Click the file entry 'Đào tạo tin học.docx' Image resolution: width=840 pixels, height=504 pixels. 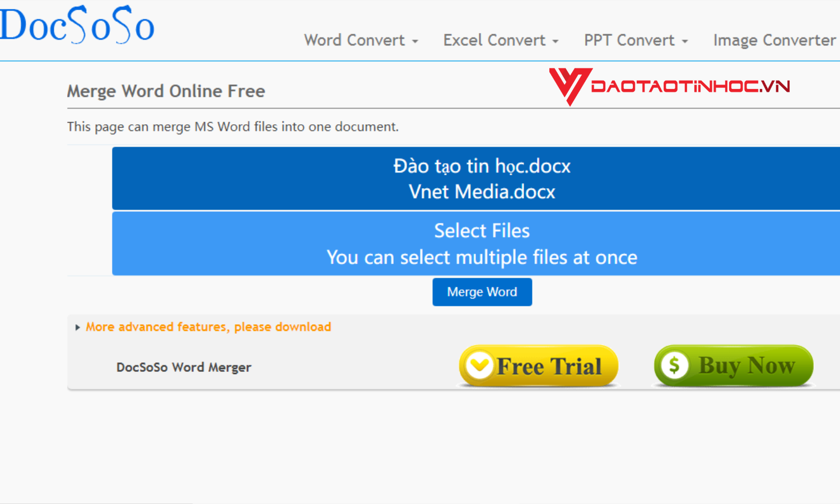[x=482, y=166]
